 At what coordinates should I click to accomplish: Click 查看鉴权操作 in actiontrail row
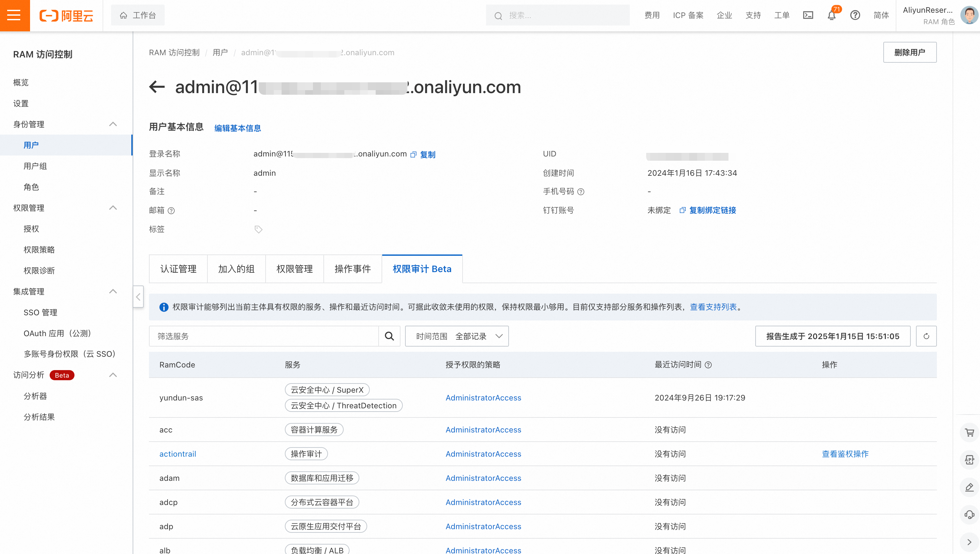(845, 454)
